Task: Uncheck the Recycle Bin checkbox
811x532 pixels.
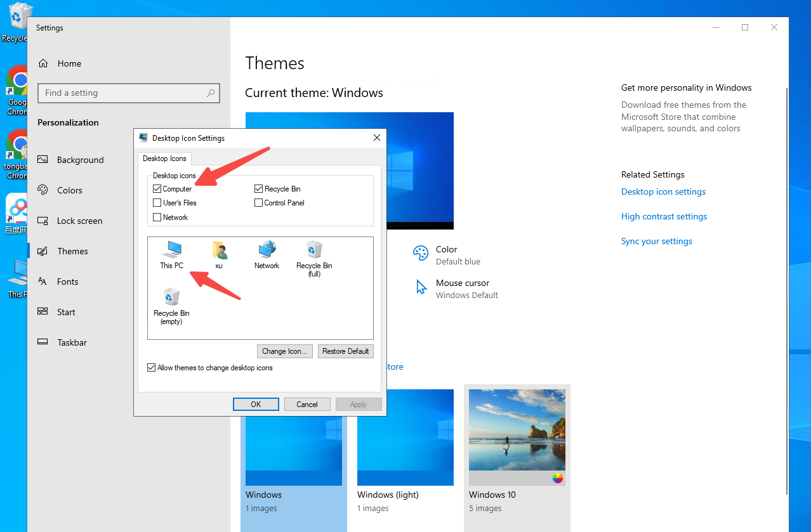Action: click(x=259, y=189)
